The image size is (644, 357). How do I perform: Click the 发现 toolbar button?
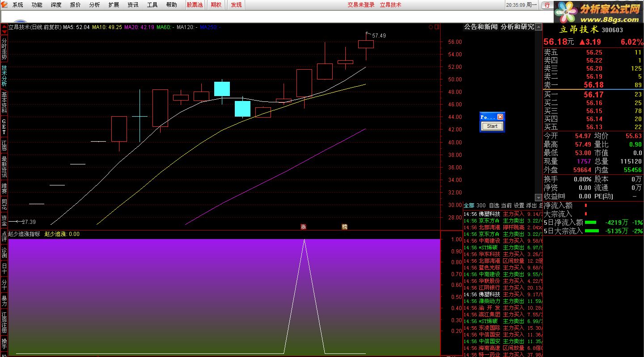236,5
